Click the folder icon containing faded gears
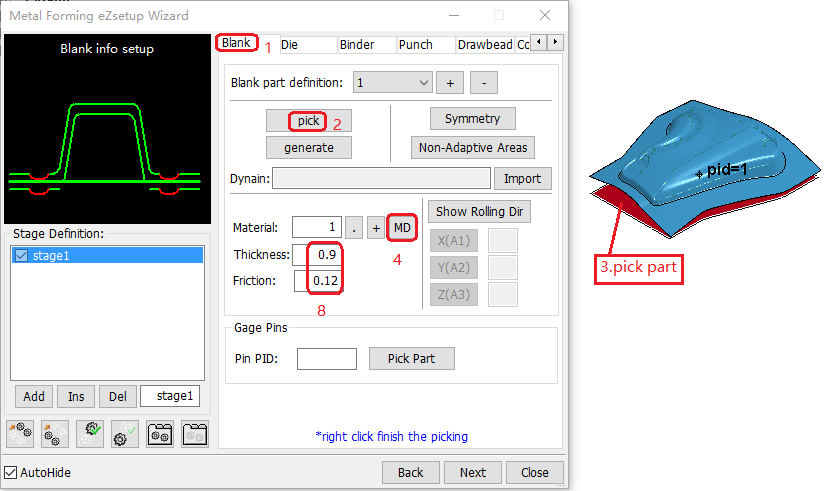The width and height of the screenshot is (824, 491). tap(194, 434)
